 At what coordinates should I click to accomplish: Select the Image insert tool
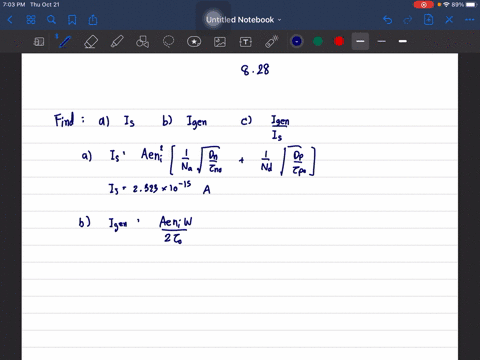click(x=220, y=42)
